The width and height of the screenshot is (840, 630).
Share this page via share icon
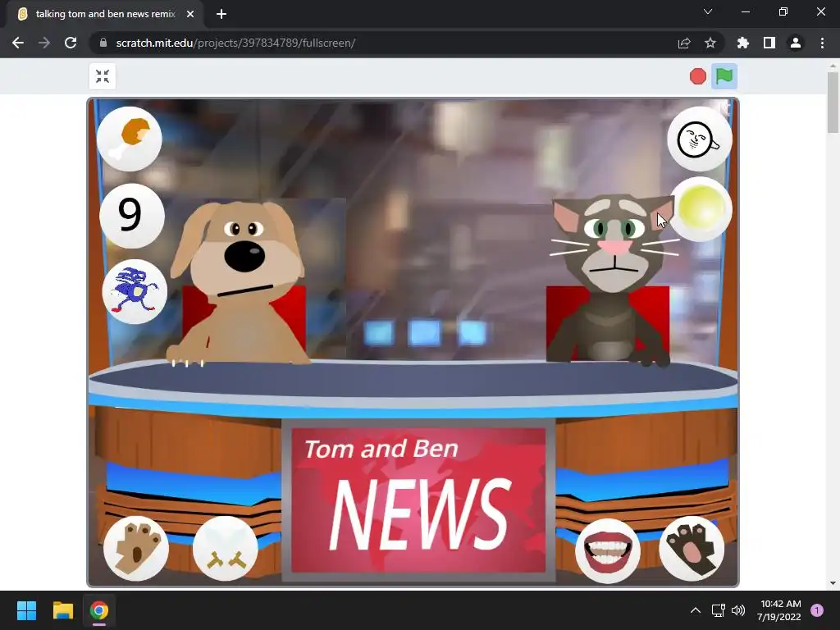(x=684, y=43)
